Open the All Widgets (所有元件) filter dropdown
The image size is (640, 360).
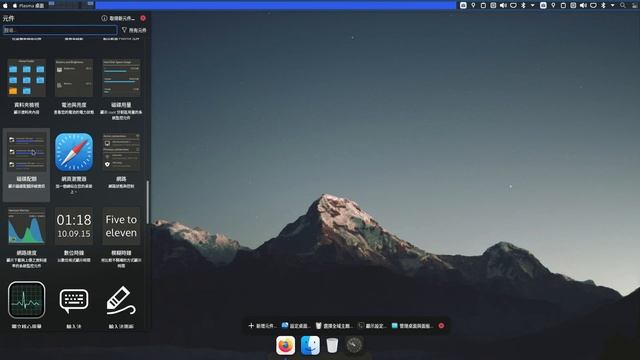pos(134,30)
